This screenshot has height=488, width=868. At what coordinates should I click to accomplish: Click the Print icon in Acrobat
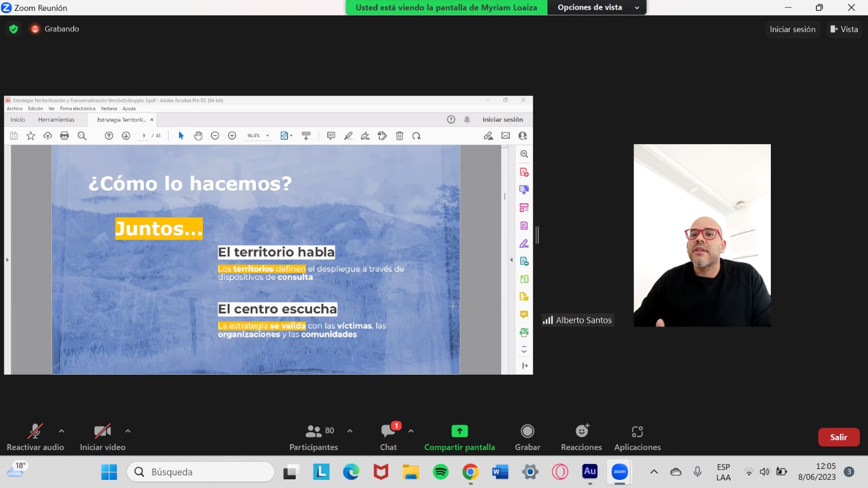coord(65,136)
